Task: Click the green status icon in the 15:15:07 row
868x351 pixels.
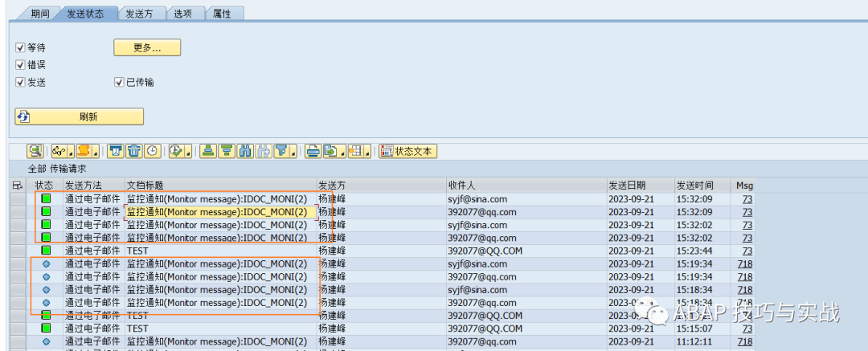Action: tap(46, 329)
